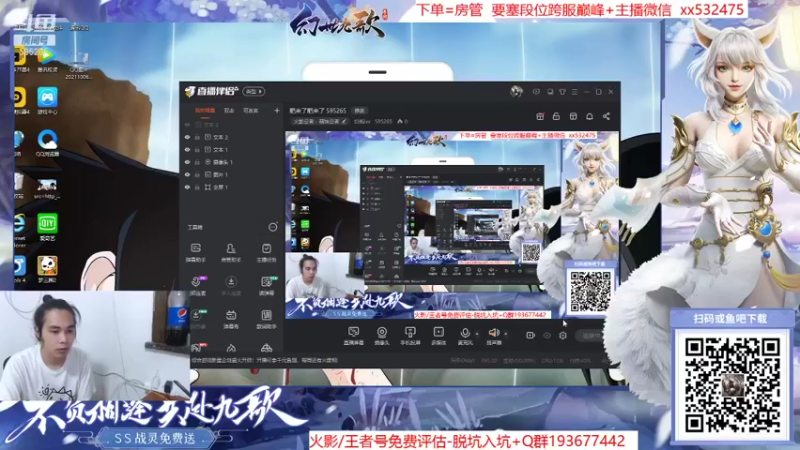Add a 多媒体 multimedia source
The image size is (800, 450).
(438, 336)
